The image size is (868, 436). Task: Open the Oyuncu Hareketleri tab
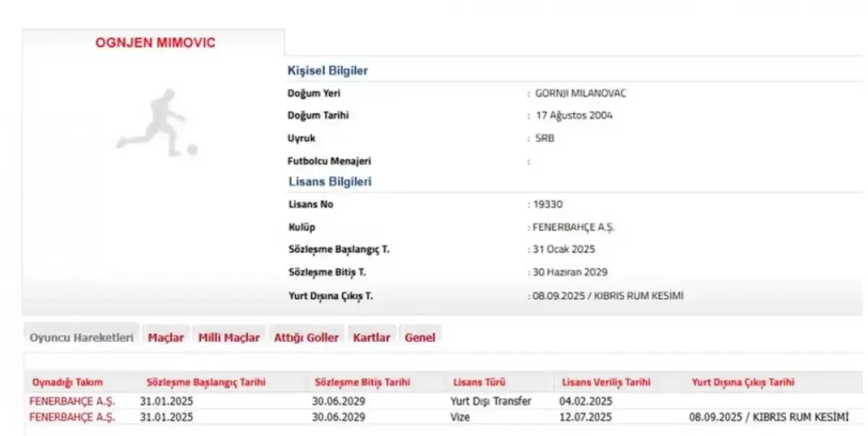81,338
